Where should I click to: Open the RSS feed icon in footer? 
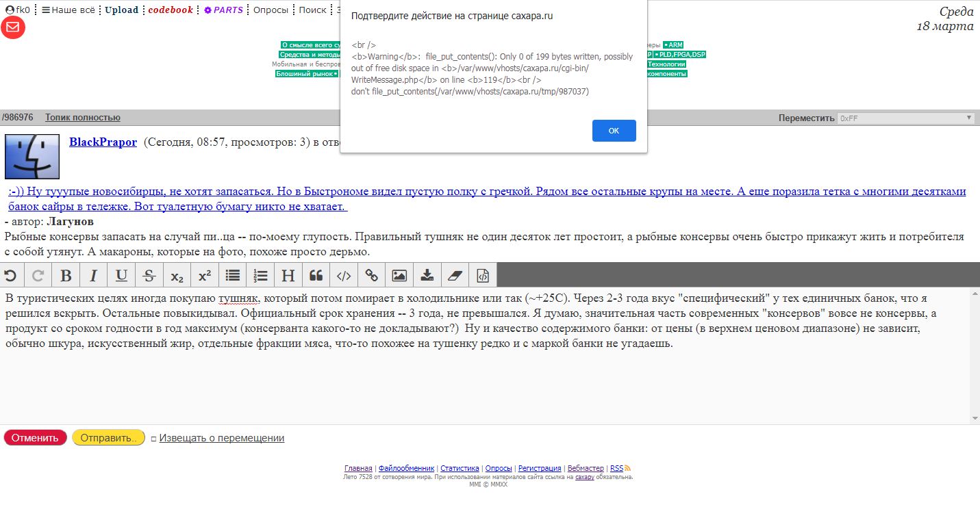(627, 468)
